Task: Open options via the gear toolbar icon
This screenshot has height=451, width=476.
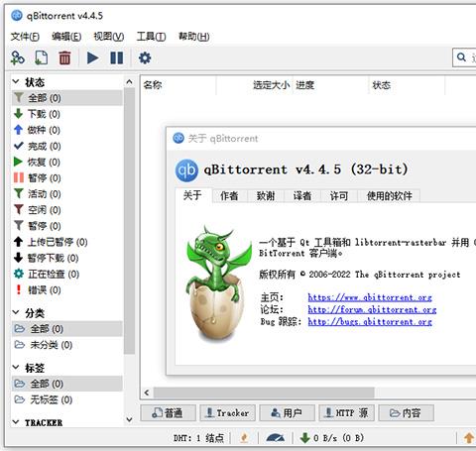Action: (145, 57)
